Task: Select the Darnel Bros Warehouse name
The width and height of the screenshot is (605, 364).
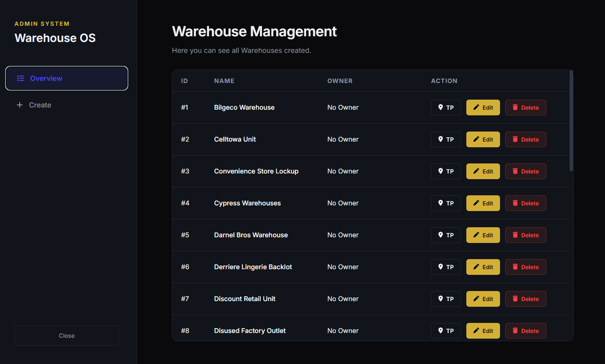Action: point(251,235)
